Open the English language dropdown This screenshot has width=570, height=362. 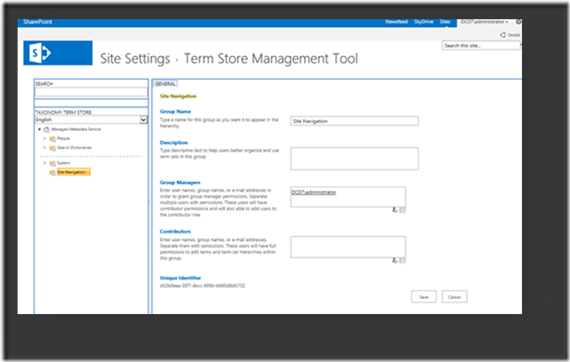[144, 120]
